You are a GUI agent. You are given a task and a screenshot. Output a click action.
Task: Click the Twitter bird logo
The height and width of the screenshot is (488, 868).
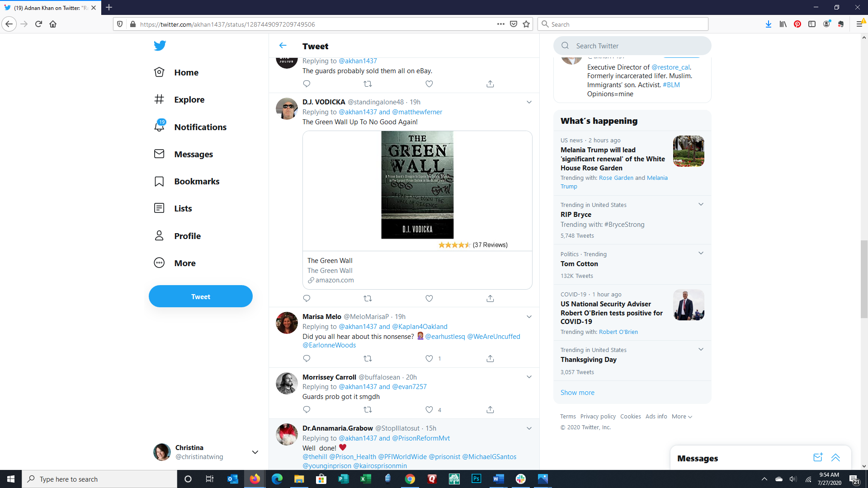[x=160, y=46]
